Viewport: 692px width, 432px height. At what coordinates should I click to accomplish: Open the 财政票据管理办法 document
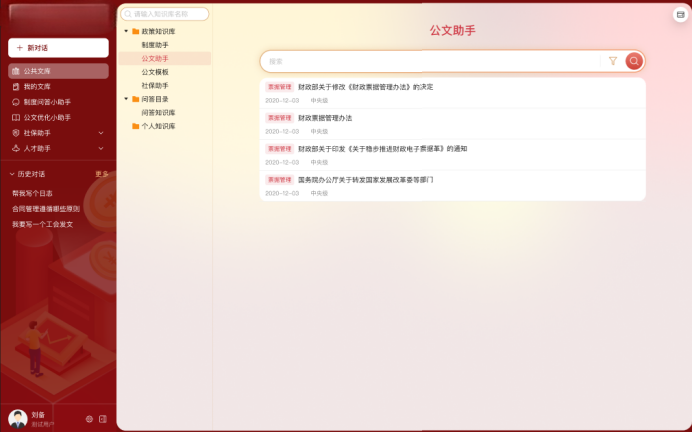pyautogui.click(x=325, y=118)
